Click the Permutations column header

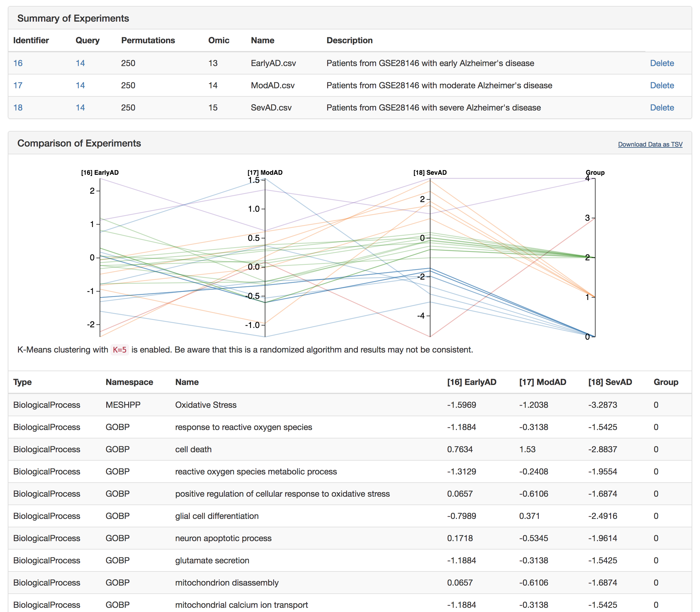tap(148, 40)
